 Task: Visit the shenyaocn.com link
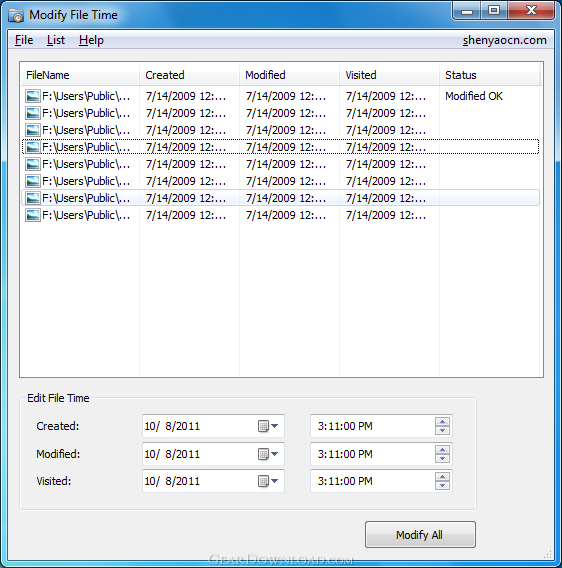click(x=504, y=40)
